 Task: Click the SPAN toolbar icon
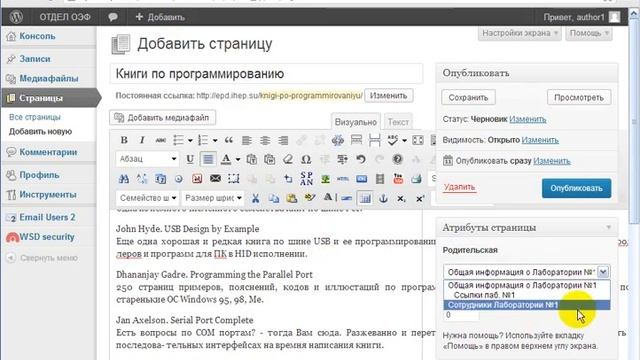click(x=307, y=178)
